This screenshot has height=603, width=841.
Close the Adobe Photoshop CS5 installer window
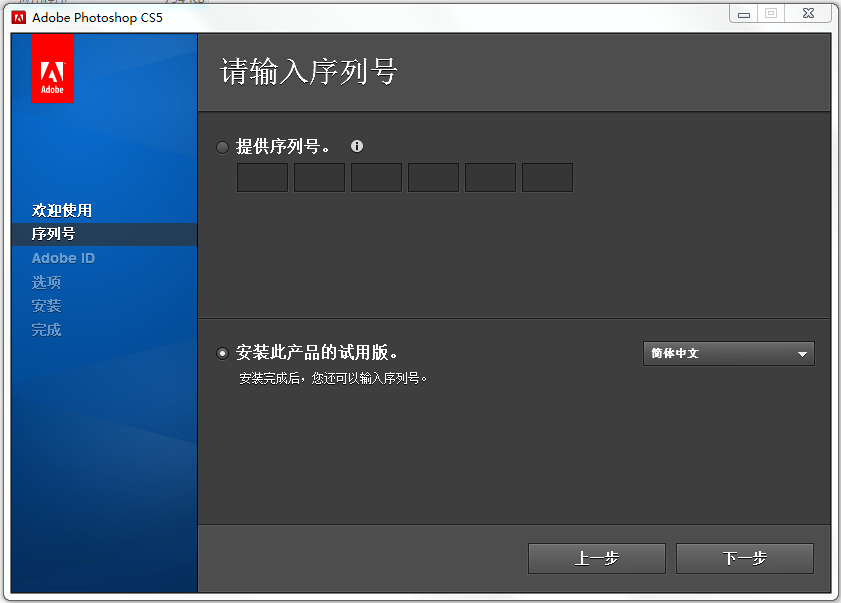pyautogui.click(x=808, y=14)
